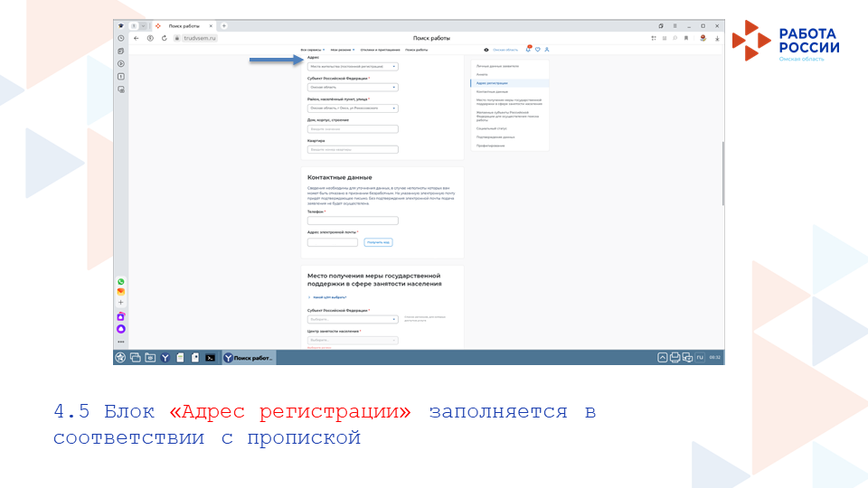The image size is (868, 488).
Task: Switch the RU keyboard layout indicator
Action: point(699,358)
